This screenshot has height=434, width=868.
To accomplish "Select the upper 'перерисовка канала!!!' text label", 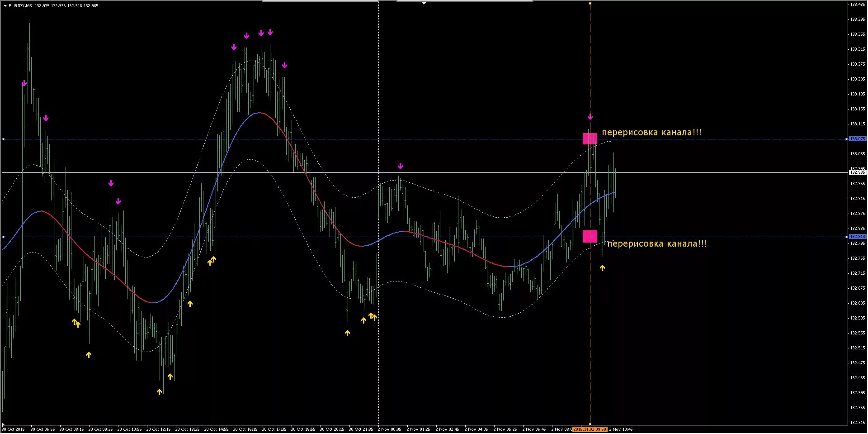I will (651, 133).
